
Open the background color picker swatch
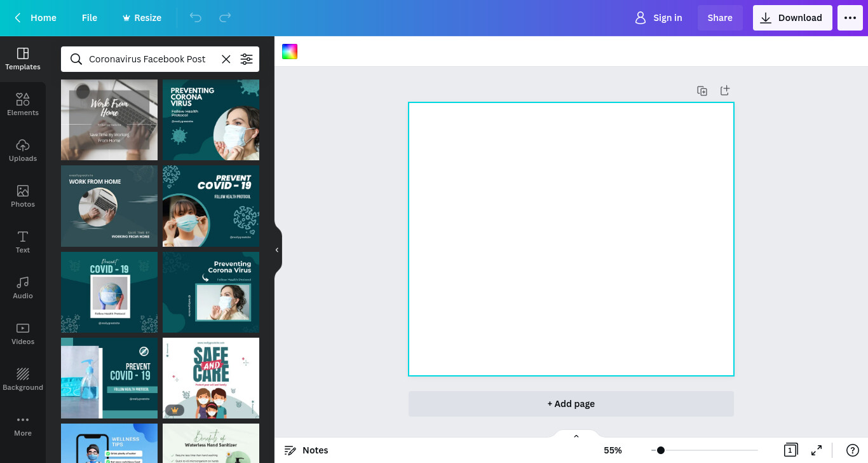(290, 52)
